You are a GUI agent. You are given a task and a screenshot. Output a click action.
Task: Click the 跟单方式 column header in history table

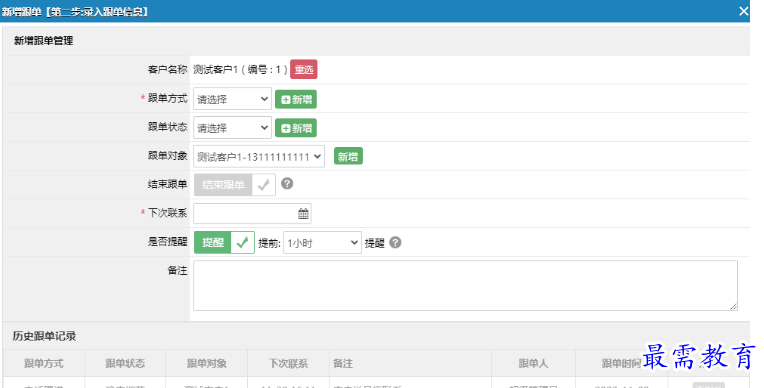(44, 363)
